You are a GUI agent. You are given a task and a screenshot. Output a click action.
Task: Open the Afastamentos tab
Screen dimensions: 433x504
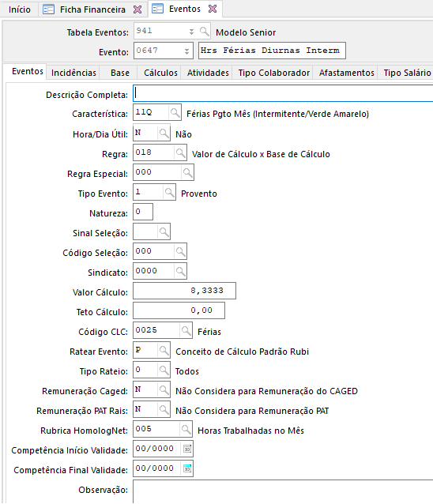347,73
